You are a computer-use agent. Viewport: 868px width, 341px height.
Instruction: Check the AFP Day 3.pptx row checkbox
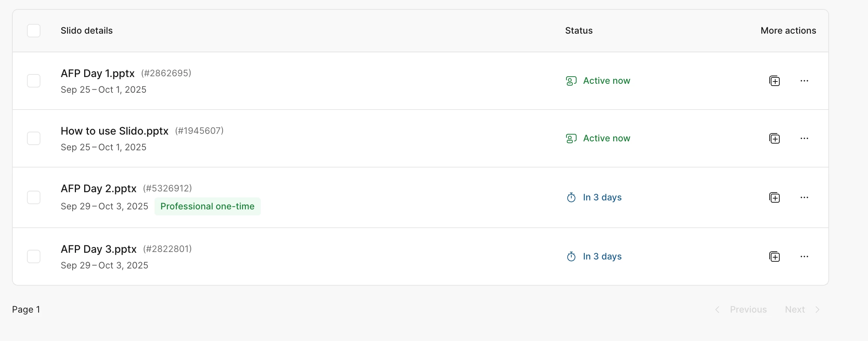click(34, 256)
